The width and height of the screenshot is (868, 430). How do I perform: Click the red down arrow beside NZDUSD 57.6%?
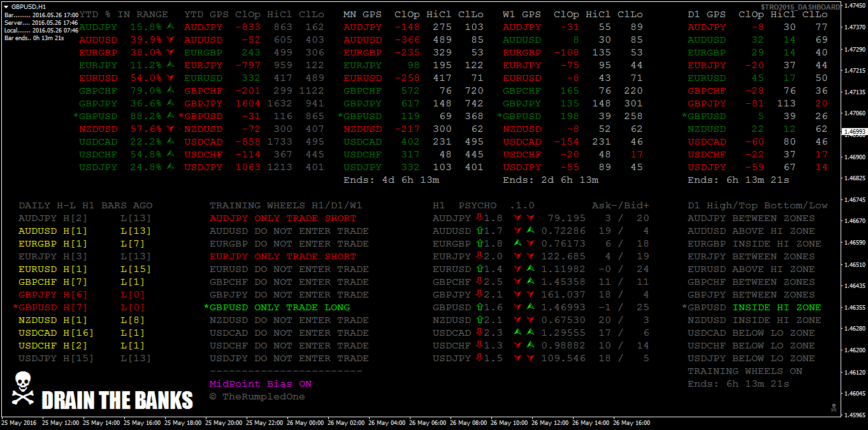tap(170, 129)
